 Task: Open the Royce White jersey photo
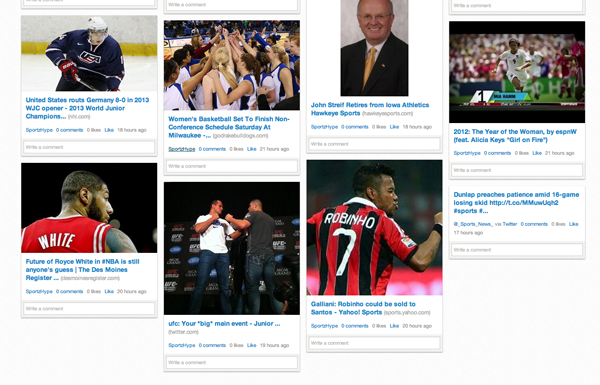(x=89, y=208)
